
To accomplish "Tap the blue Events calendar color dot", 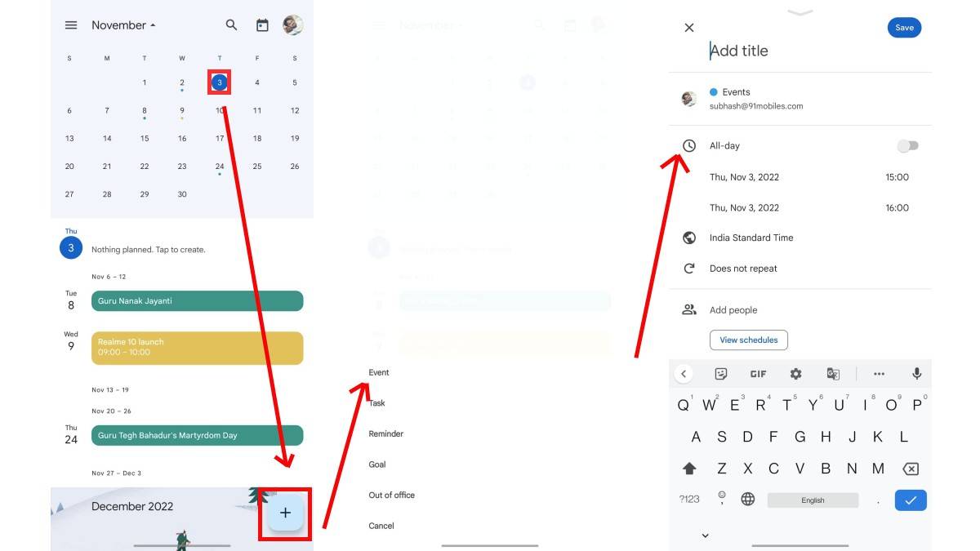I will pos(714,92).
